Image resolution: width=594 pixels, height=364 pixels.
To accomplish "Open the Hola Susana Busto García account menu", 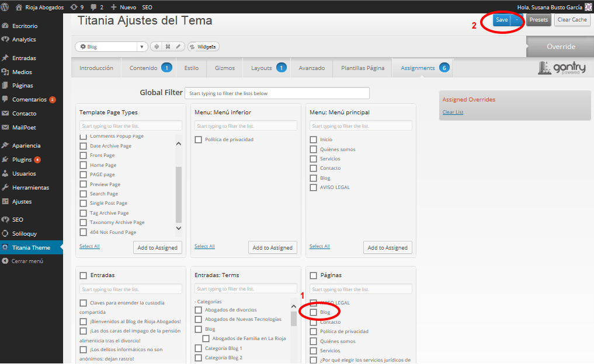I will coord(554,7).
